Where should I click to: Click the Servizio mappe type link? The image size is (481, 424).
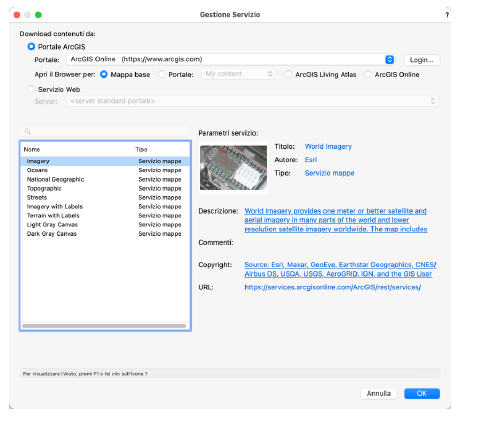(329, 173)
